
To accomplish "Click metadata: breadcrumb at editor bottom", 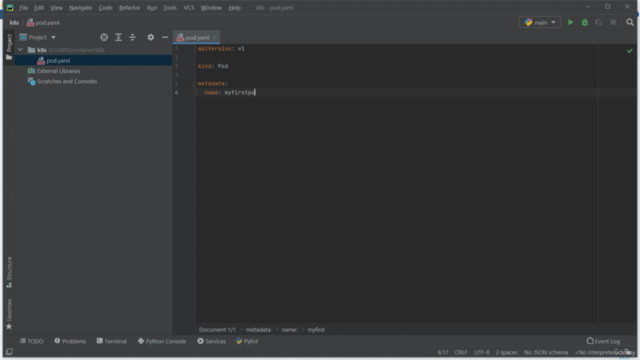I will pos(258,329).
